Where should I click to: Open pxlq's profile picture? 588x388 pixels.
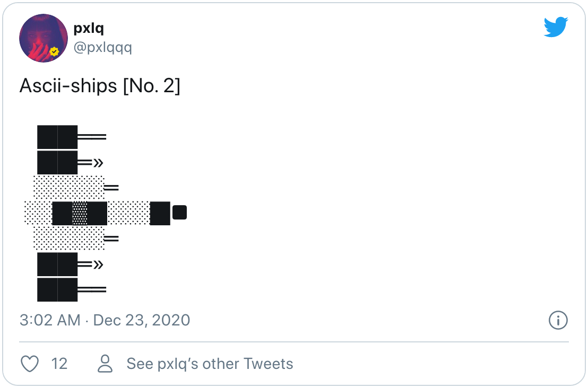pos(44,38)
